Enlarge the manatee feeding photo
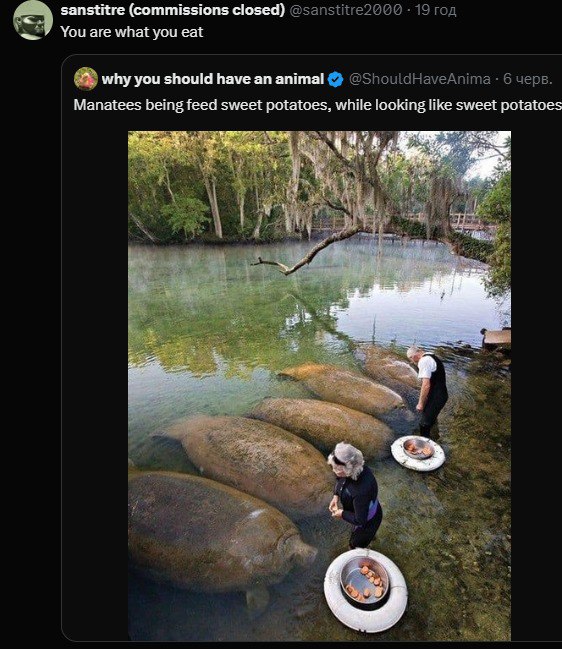Image resolution: width=562 pixels, height=649 pixels. pyautogui.click(x=319, y=386)
